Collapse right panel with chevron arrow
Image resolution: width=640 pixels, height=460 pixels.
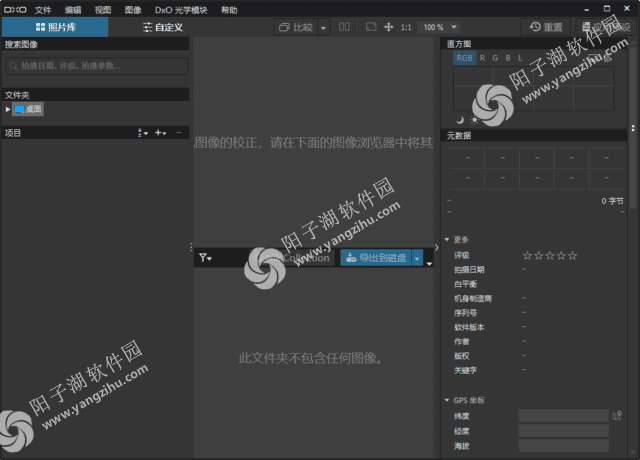[x=437, y=247]
